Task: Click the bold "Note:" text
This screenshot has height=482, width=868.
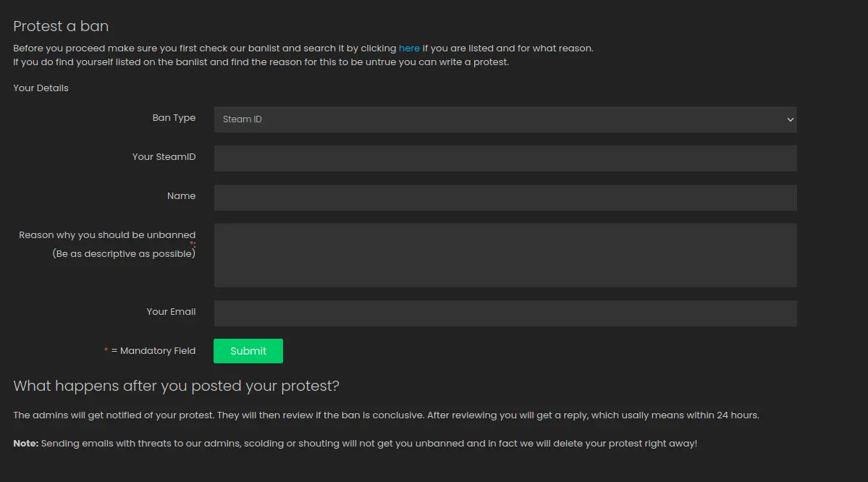Action: [x=25, y=444]
